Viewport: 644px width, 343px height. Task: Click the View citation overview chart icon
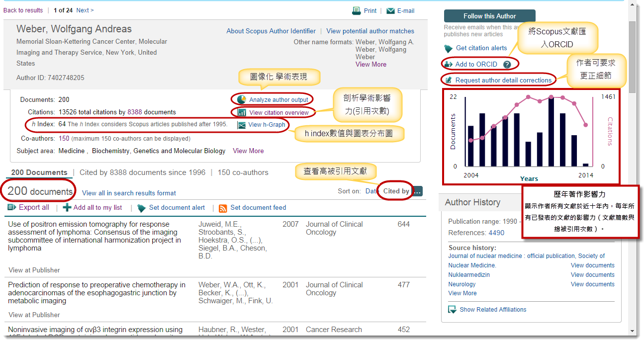pos(242,112)
